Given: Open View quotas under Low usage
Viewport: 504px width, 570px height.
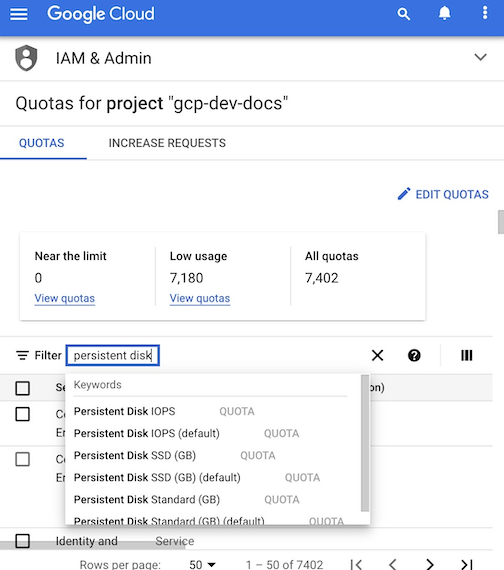Looking at the screenshot, I should [x=200, y=298].
